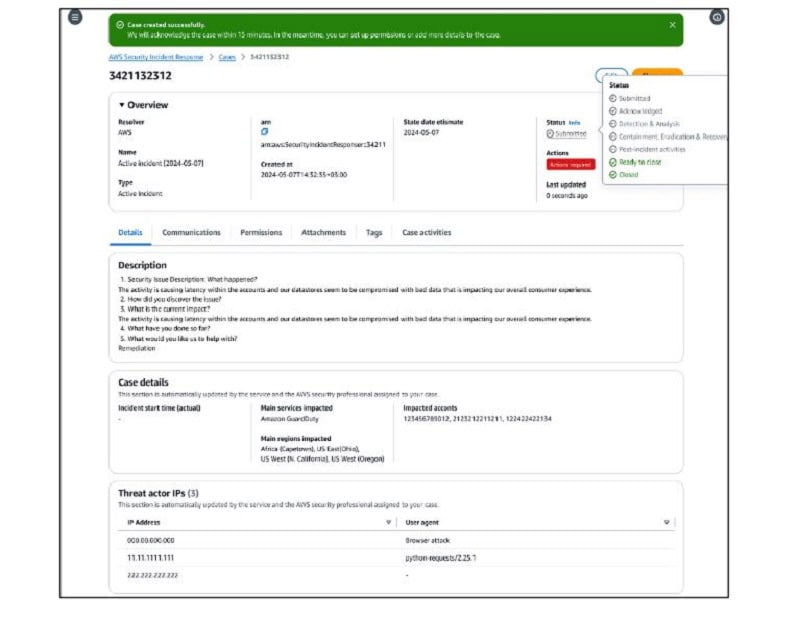Select the Attachments tab
The width and height of the screenshot is (800, 620).
323,233
